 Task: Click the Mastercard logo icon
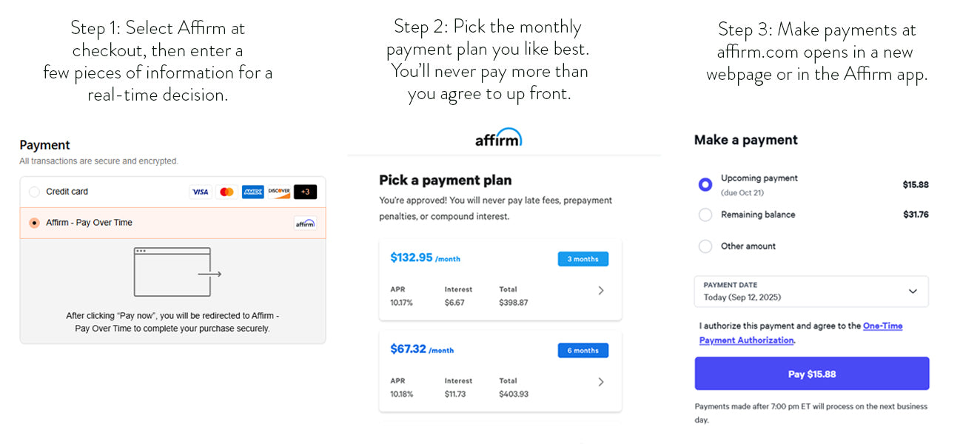pyautogui.click(x=226, y=192)
